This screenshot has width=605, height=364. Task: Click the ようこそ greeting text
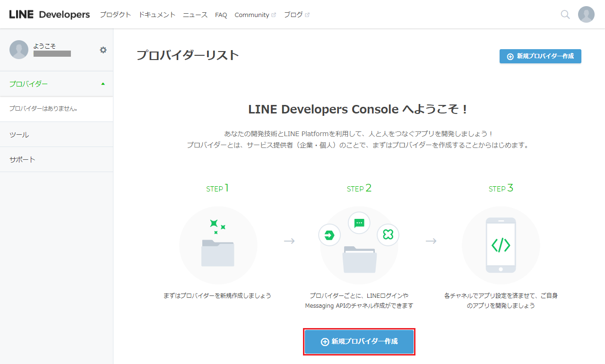44,46
